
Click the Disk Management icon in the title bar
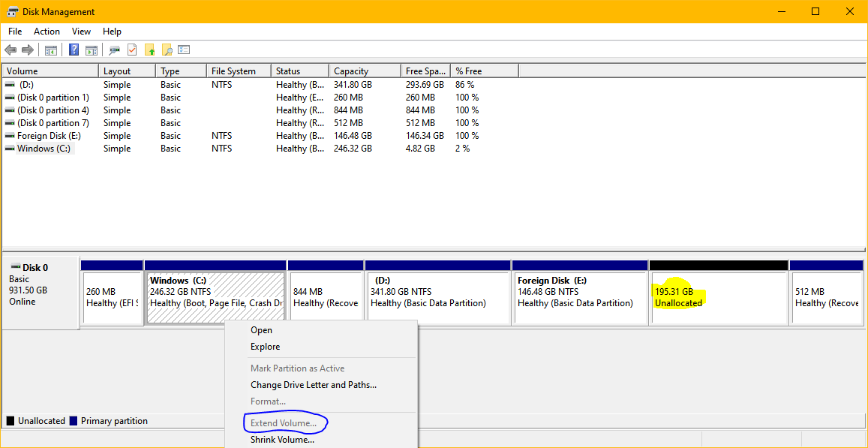(11, 11)
